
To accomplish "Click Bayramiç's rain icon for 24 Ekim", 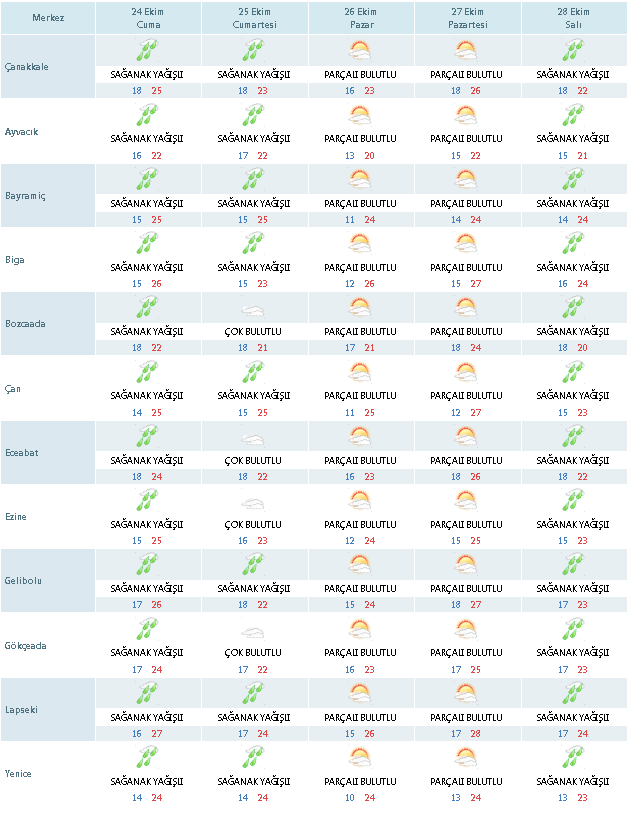I will coord(147,179).
